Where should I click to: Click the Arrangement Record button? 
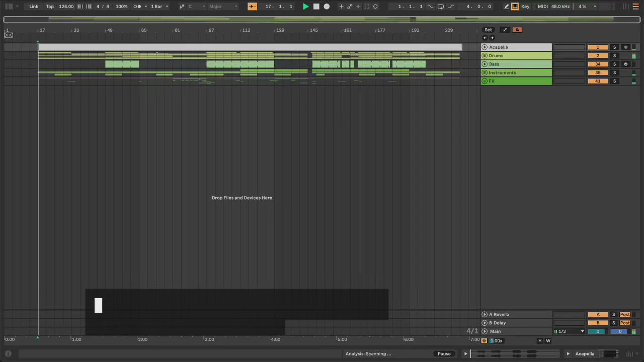327,7
